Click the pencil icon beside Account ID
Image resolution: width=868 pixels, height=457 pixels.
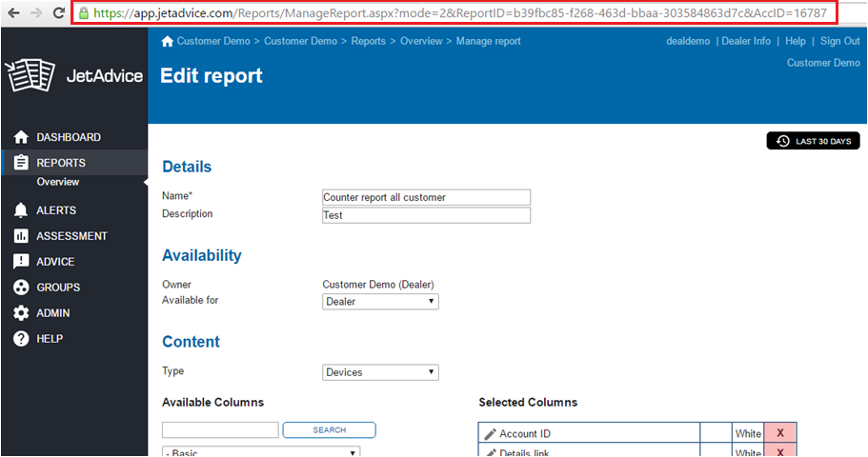(x=490, y=434)
